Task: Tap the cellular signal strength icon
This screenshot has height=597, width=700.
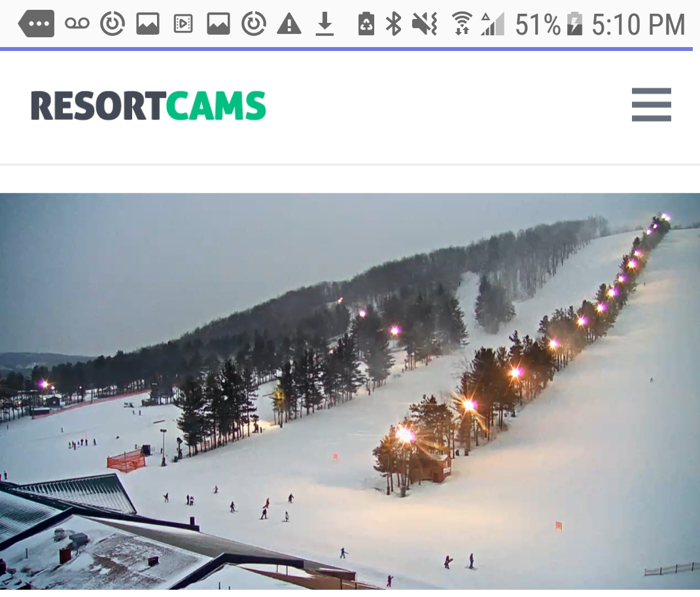Action: 493,24
